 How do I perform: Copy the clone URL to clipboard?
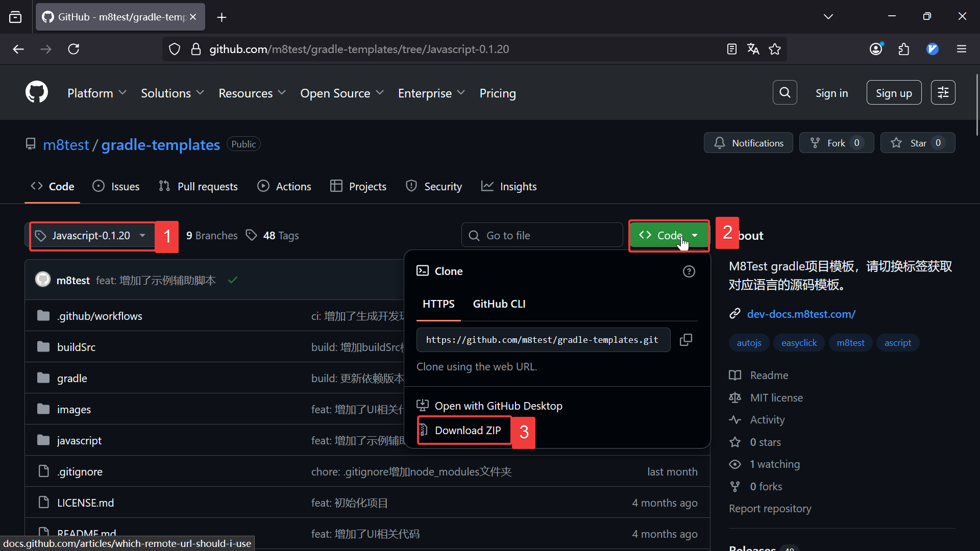686,340
